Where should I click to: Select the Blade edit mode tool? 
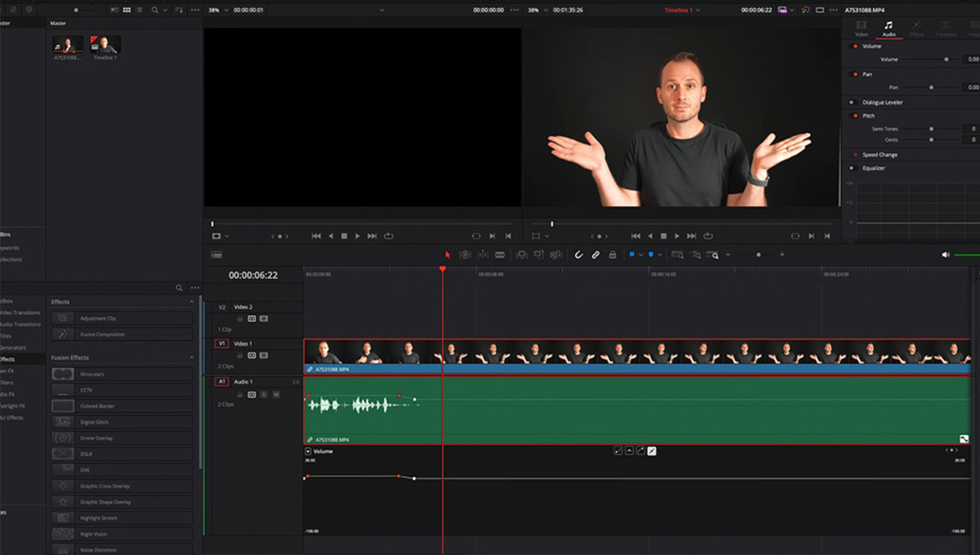coord(500,255)
